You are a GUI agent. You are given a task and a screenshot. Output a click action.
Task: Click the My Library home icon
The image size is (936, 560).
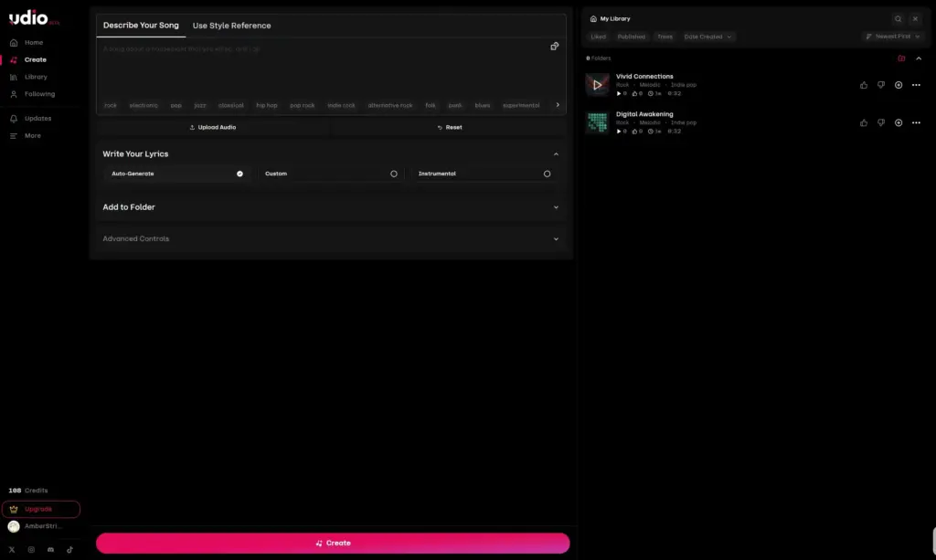tap(593, 19)
